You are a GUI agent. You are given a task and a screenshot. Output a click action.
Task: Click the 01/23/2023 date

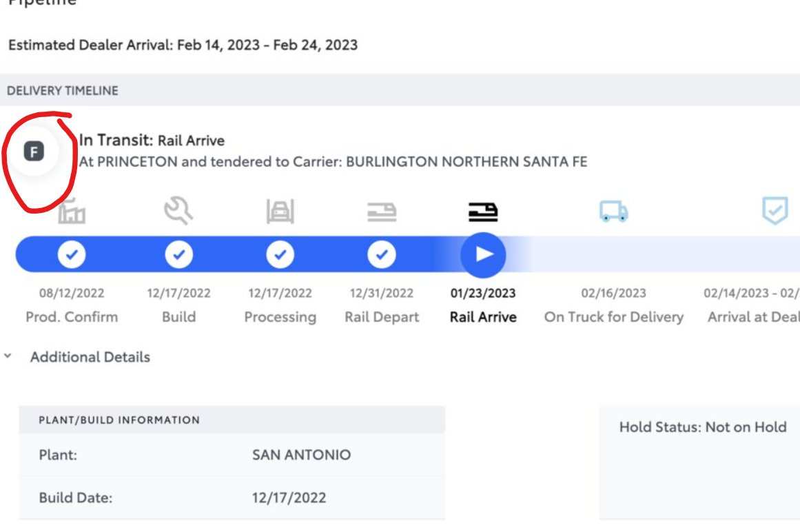(x=483, y=294)
